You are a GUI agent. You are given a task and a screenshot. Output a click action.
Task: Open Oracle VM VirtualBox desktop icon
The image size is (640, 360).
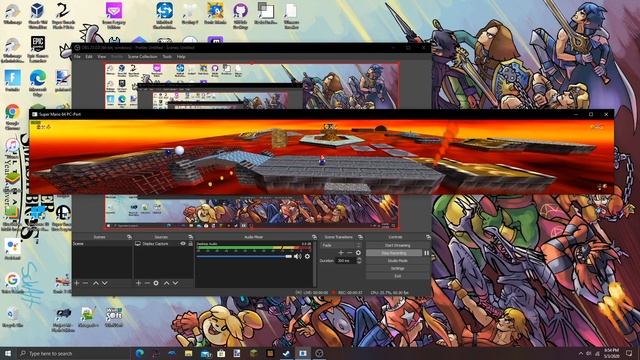(38, 16)
